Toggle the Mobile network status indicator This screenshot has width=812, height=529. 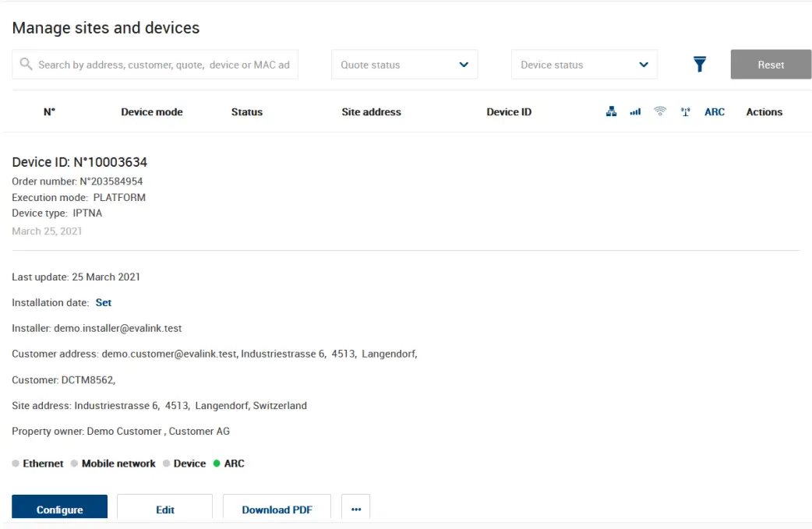(74, 463)
